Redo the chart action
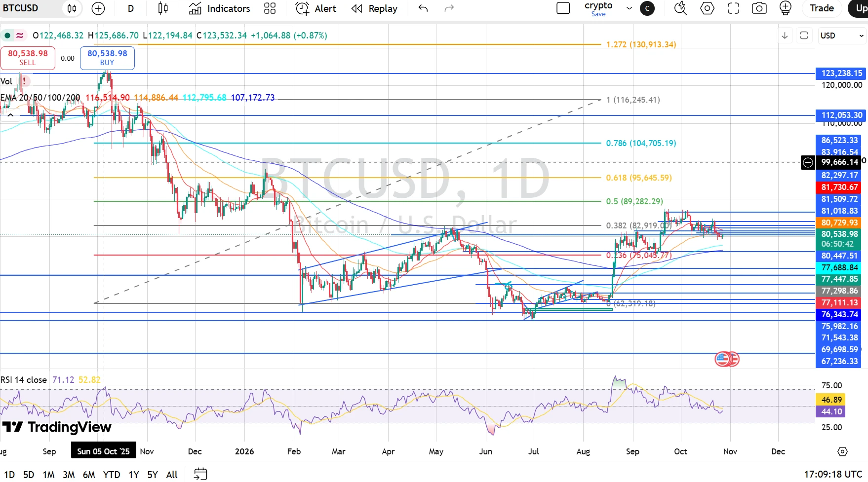Screen dimensions: 868x482 (x=449, y=8)
